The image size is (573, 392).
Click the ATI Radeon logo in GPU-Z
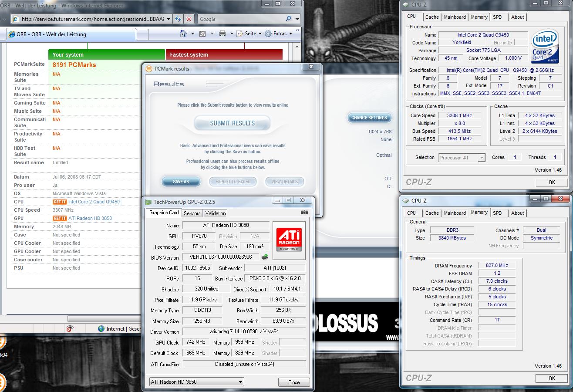(x=288, y=241)
